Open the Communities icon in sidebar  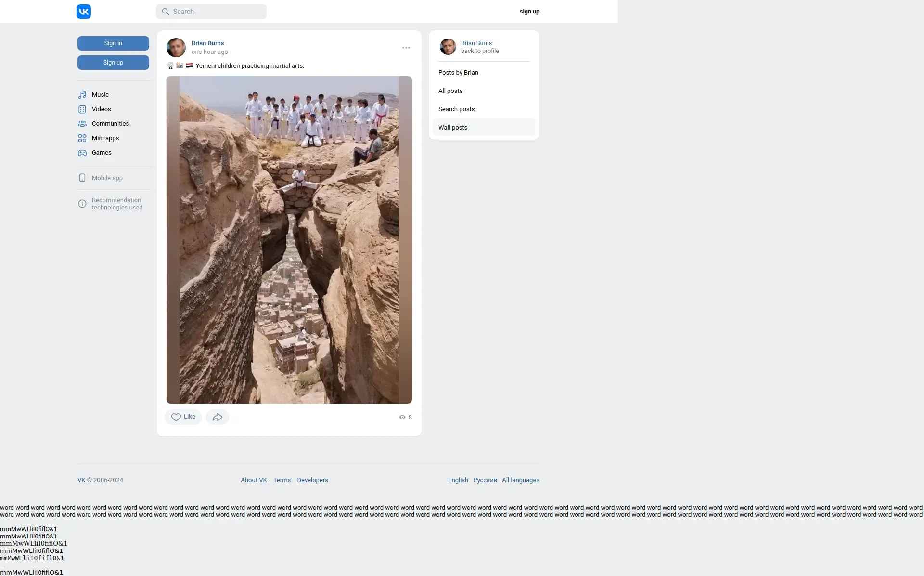82,124
